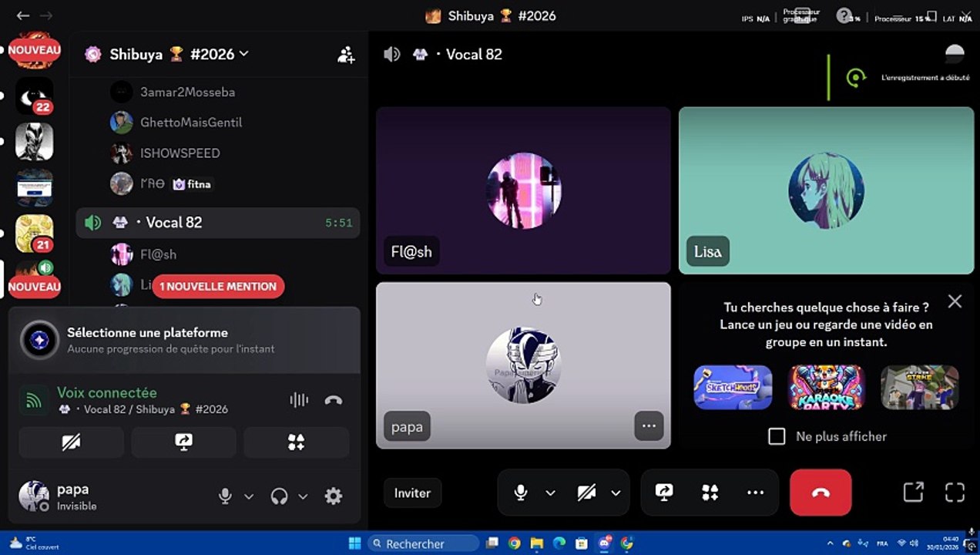Screen dimensions: 980x555
Task: Open the quest Sélectionne une plateforme card
Action: (184, 340)
